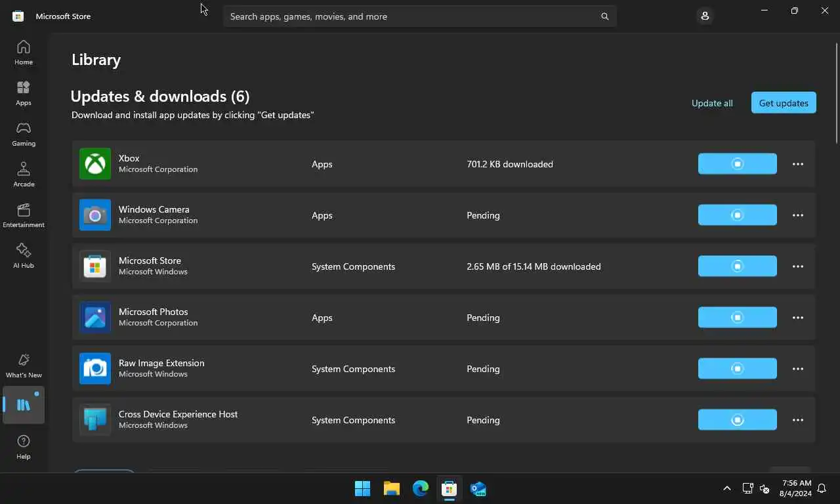Open the clock showing 7:56 AM
Image resolution: width=840 pixels, height=504 pixels.
pos(796,488)
